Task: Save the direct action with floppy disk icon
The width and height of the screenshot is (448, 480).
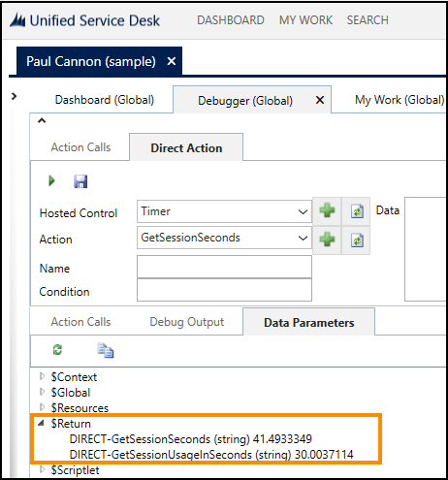Action: click(x=80, y=181)
